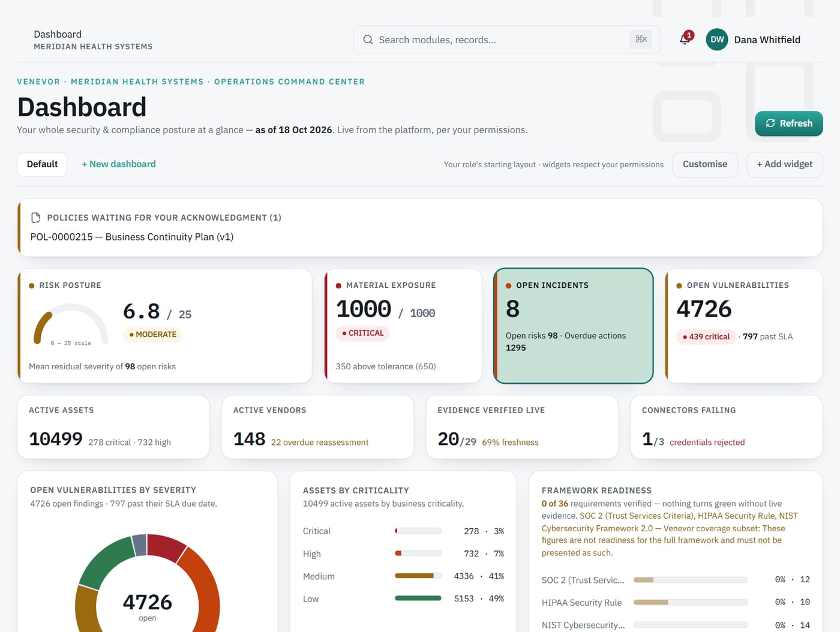Click the Add widget button

click(x=785, y=164)
